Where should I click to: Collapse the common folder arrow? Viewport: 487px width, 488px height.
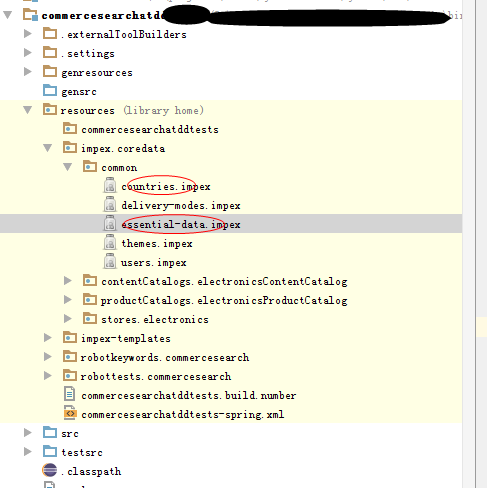point(68,167)
